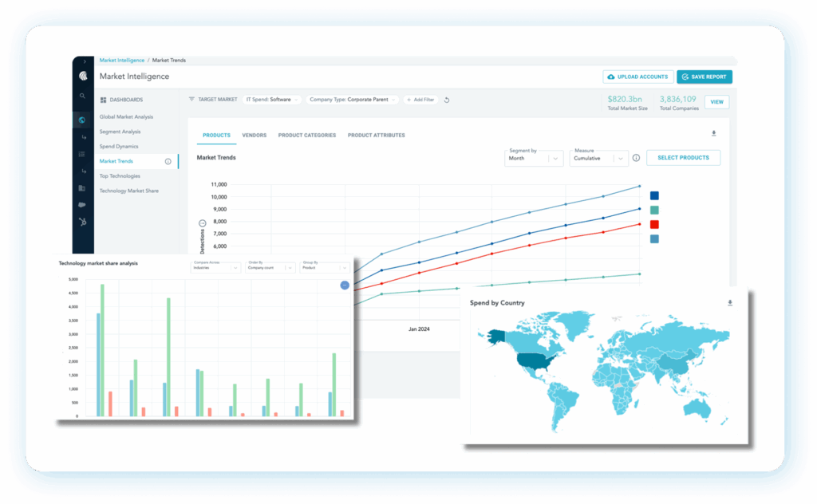The width and height of the screenshot is (817, 504).
Task: Reset filters with the circular arrow icon
Action: click(447, 100)
